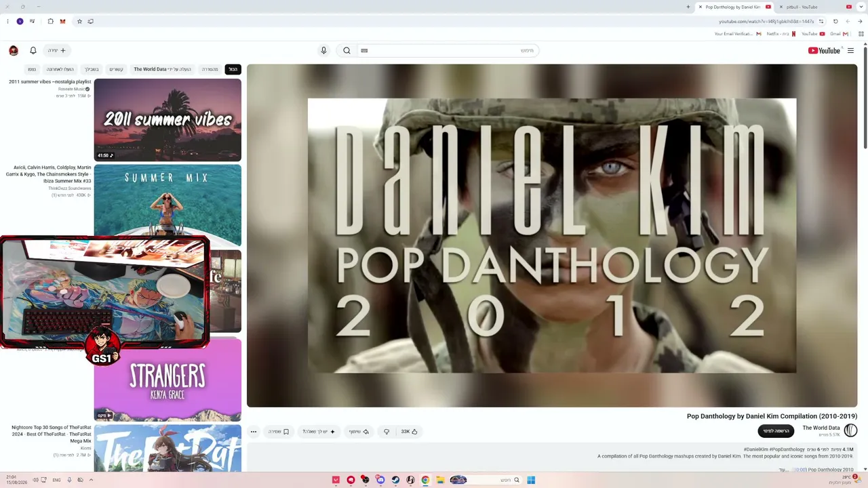Open the YouTube guide hamburger menu
This screenshot has width=868, height=488.
[x=850, y=50]
